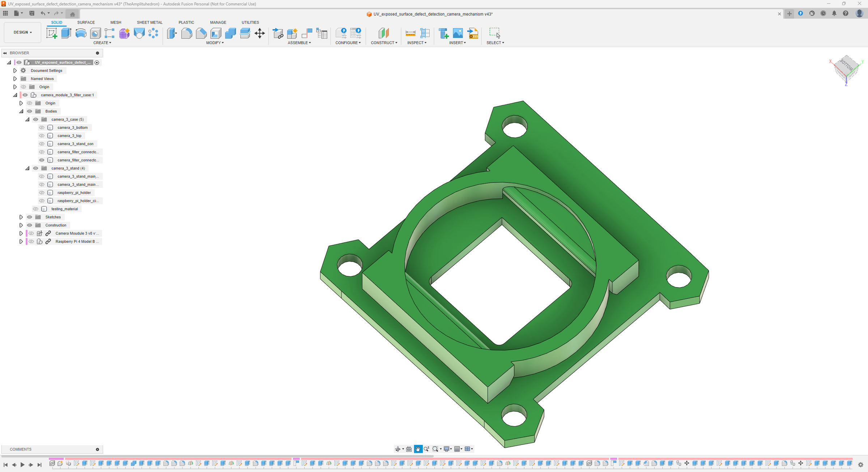Open the INSPECT menu
868x472 pixels.
coord(417,43)
